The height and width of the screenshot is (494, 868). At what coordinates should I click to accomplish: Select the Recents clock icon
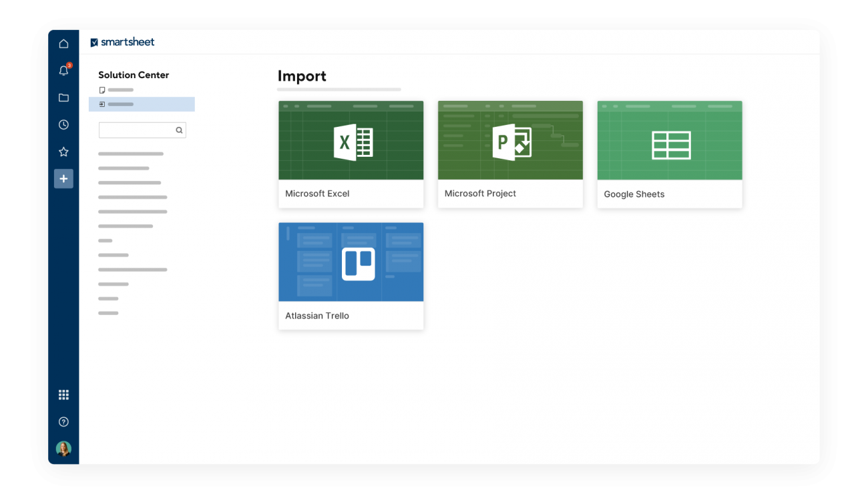63,124
